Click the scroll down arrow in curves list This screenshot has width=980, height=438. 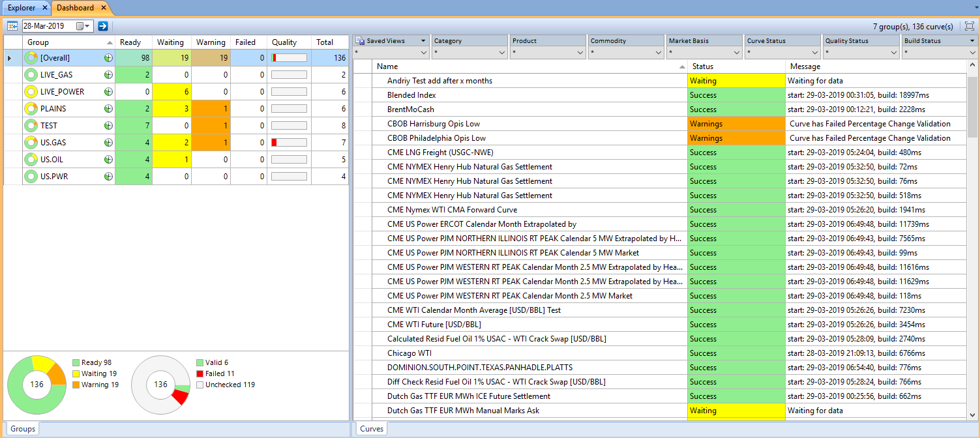(972, 415)
